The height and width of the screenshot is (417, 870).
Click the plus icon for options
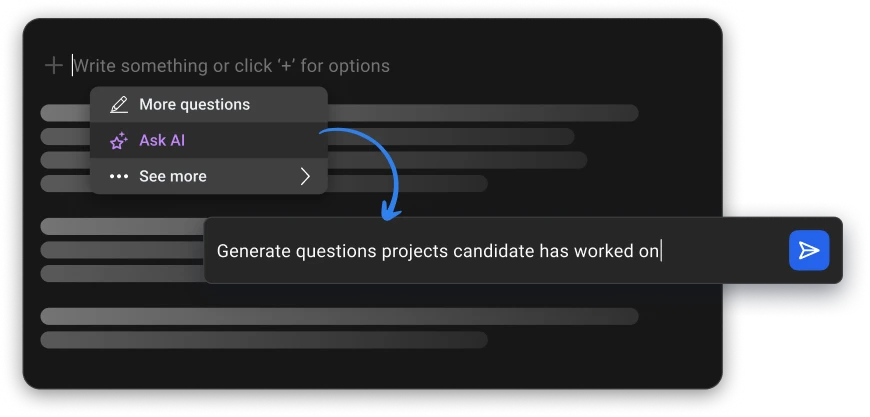coord(53,66)
